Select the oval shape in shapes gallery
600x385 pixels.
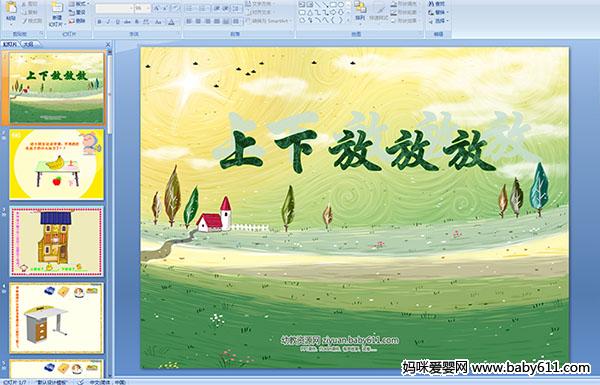coord(341,5)
